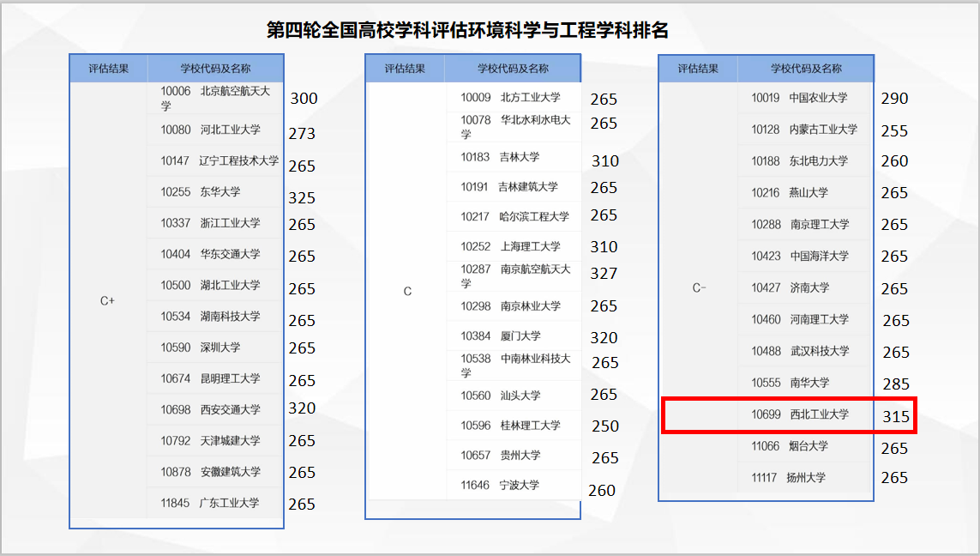Select row 10188 东北电力大学
Image resolution: width=980 pixels, height=556 pixels.
click(x=805, y=161)
